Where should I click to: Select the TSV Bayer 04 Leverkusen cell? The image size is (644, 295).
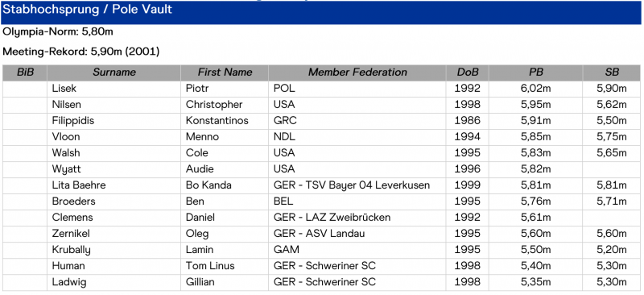[x=357, y=185]
